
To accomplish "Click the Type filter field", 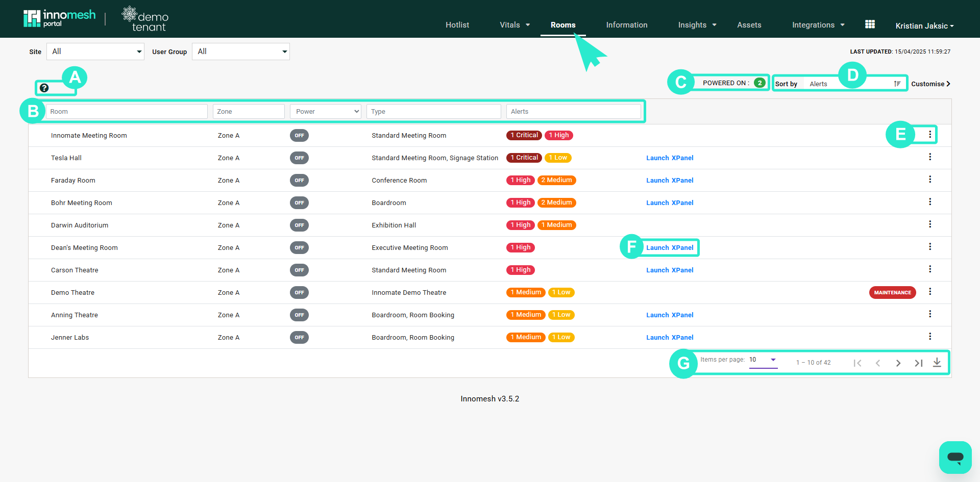I will point(434,112).
